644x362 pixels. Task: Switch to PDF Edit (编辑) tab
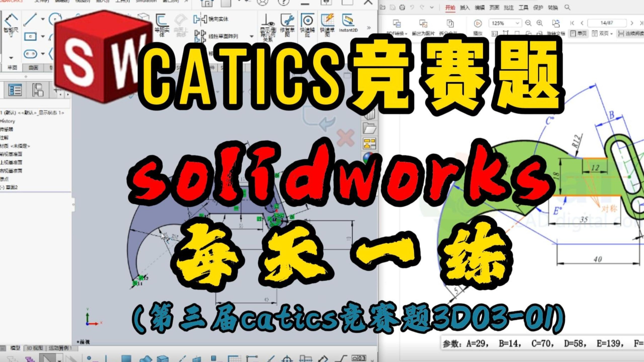(479, 8)
